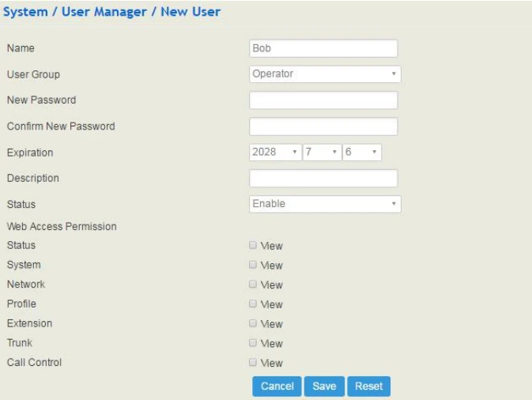Check the Extension View checkbox
532x400 pixels.
click(253, 323)
